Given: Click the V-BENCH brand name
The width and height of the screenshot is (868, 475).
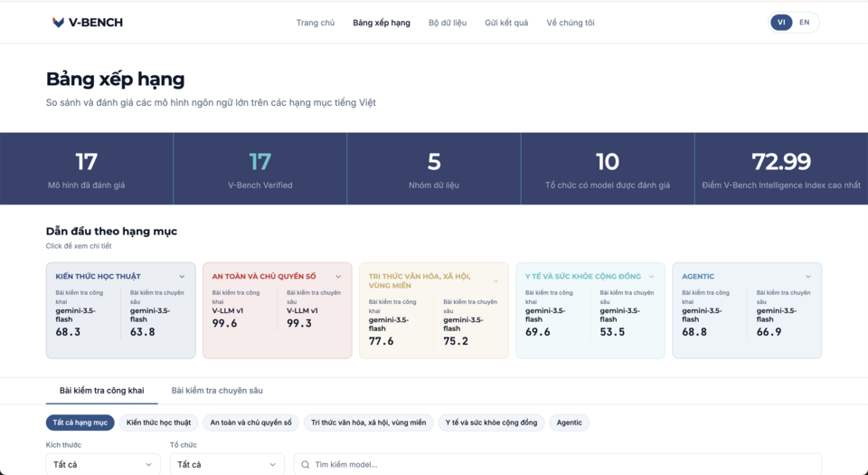Looking at the screenshot, I should [96, 23].
